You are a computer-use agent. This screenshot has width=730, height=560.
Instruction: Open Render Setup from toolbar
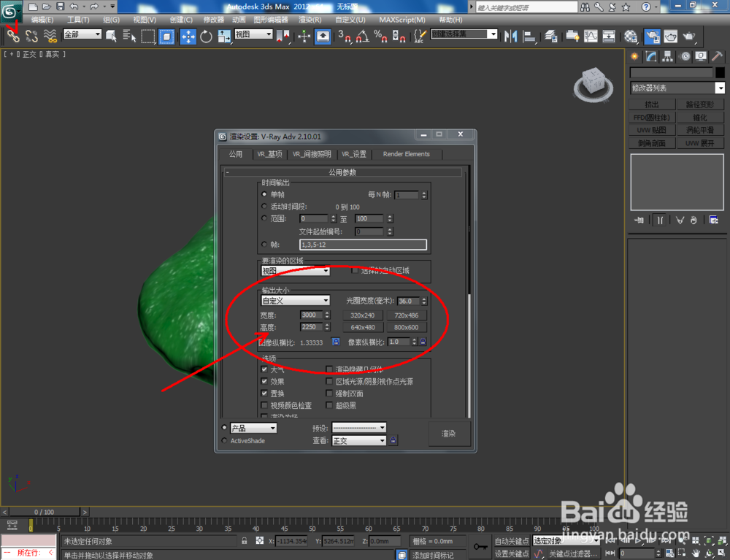click(652, 36)
